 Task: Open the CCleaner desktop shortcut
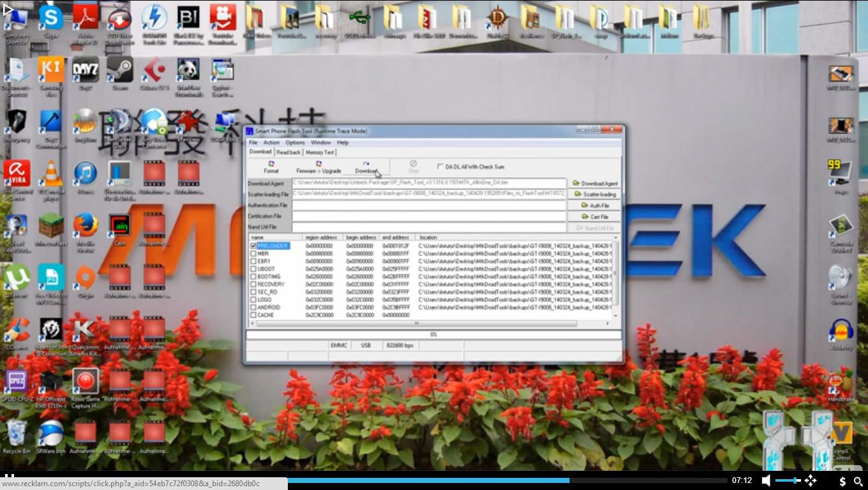click(17, 334)
